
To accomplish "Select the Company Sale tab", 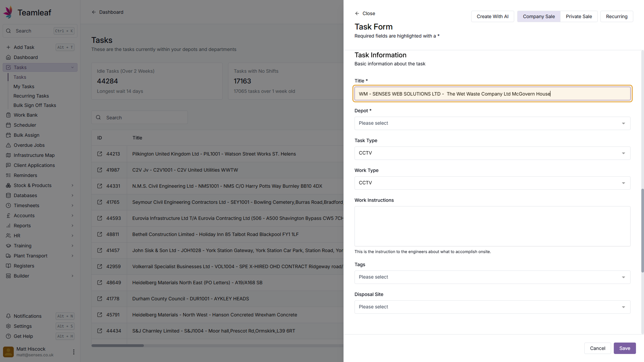I will tap(539, 16).
